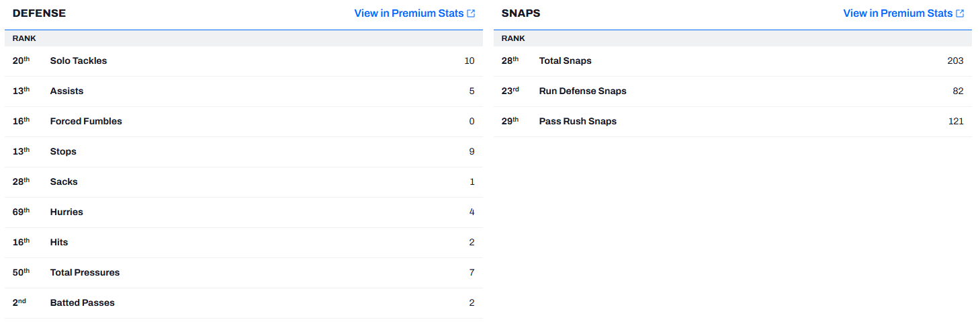Open external link icon in Defense header
This screenshot has width=980, height=326.
coord(471,13)
